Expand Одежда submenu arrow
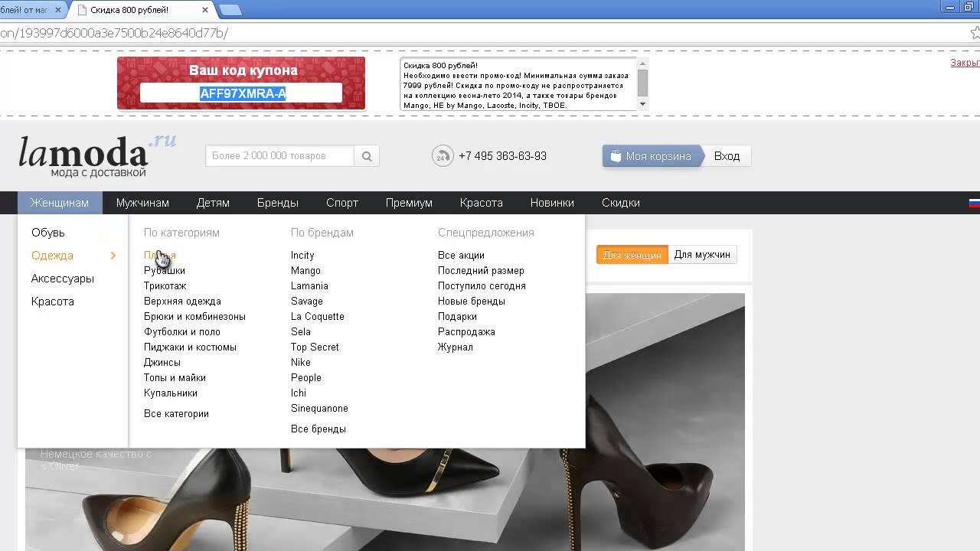 coord(113,256)
